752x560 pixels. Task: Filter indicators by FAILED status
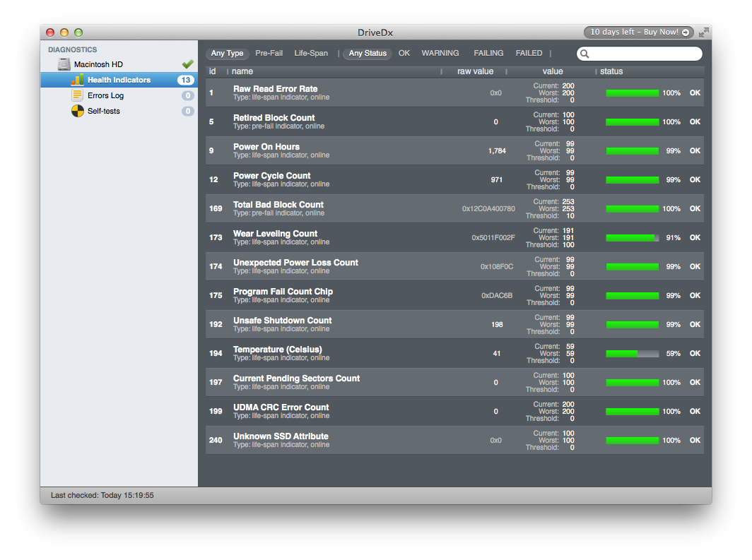click(x=529, y=53)
